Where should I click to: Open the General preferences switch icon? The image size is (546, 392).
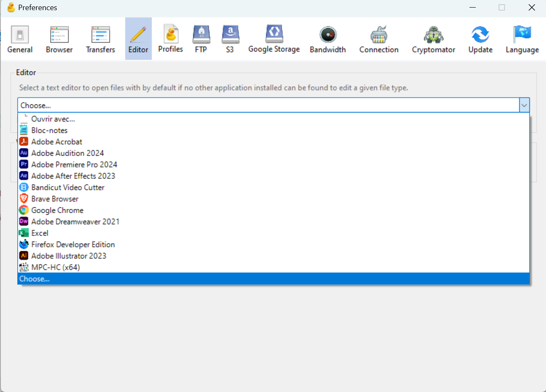coord(20,35)
